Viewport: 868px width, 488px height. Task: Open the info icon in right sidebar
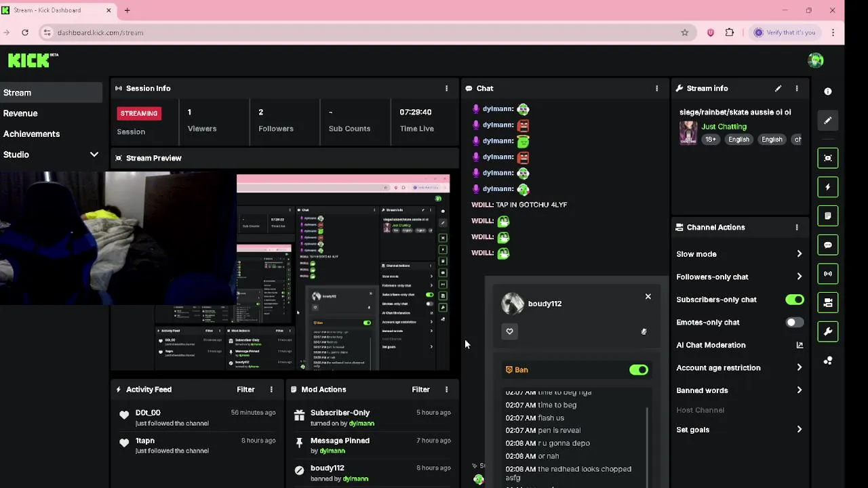point(827,91)
